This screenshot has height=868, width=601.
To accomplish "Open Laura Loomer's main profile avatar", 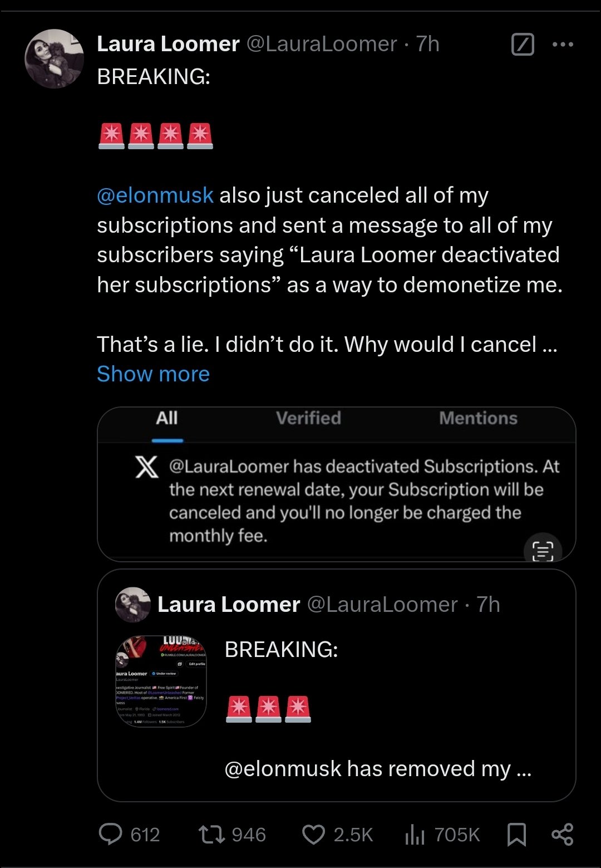I will (54, 58).
